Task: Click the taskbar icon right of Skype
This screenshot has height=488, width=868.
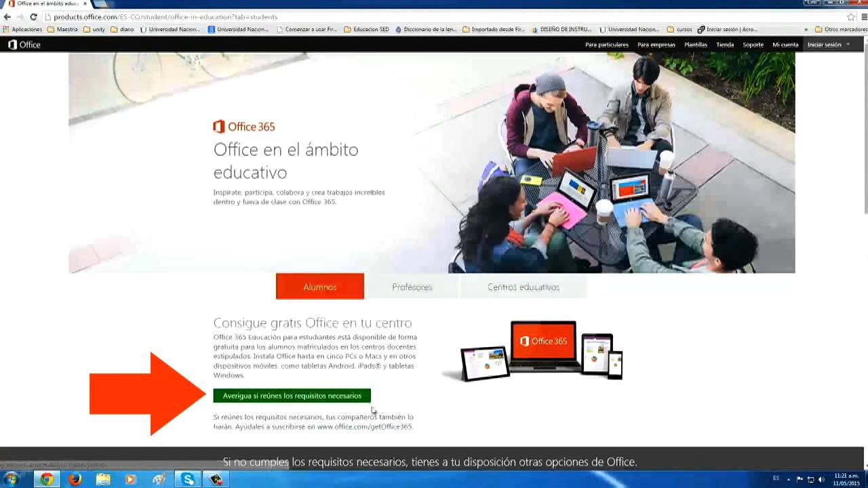Action: point(216,479)
